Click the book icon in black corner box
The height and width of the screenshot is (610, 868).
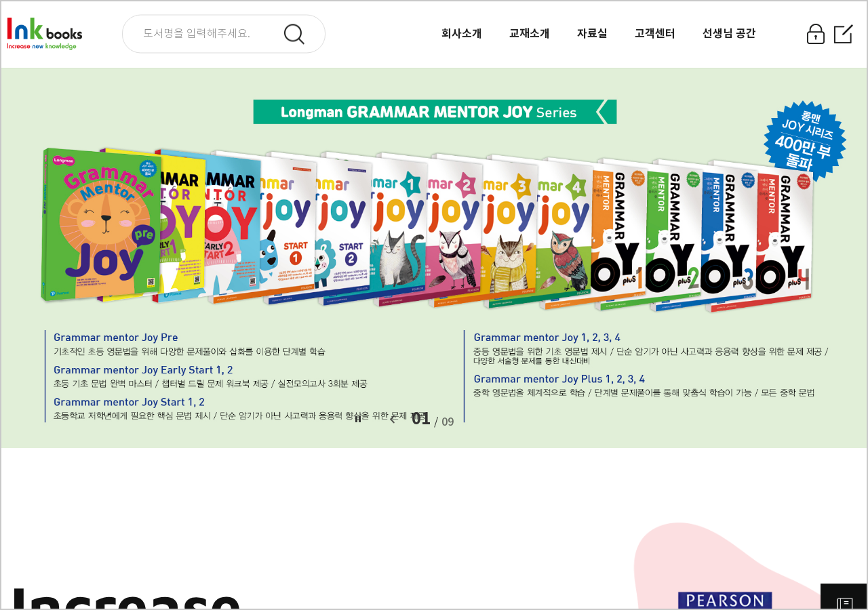[844, 603]
